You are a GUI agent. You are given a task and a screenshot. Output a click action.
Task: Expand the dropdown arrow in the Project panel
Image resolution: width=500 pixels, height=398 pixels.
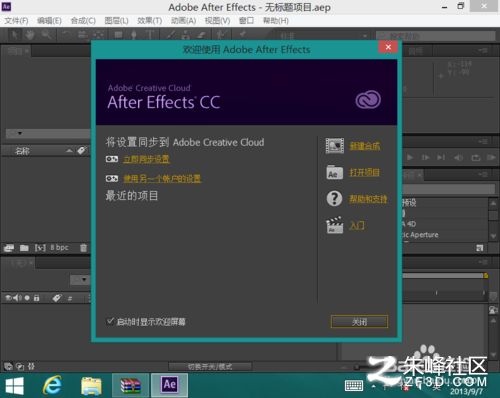click(20, 133)
